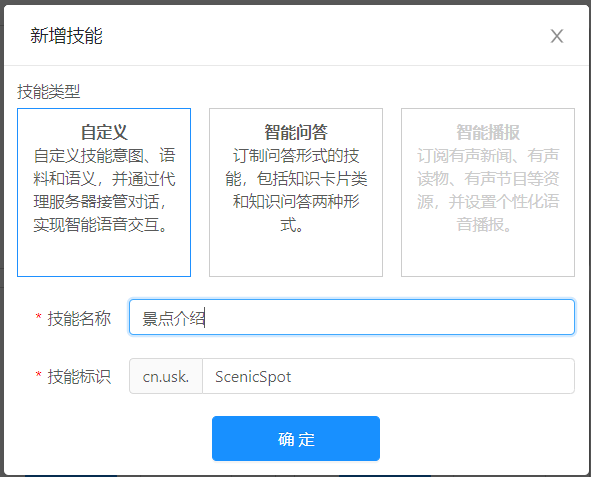Click the 技能名称 field label

pyautogui.click(x=79, y=318)
